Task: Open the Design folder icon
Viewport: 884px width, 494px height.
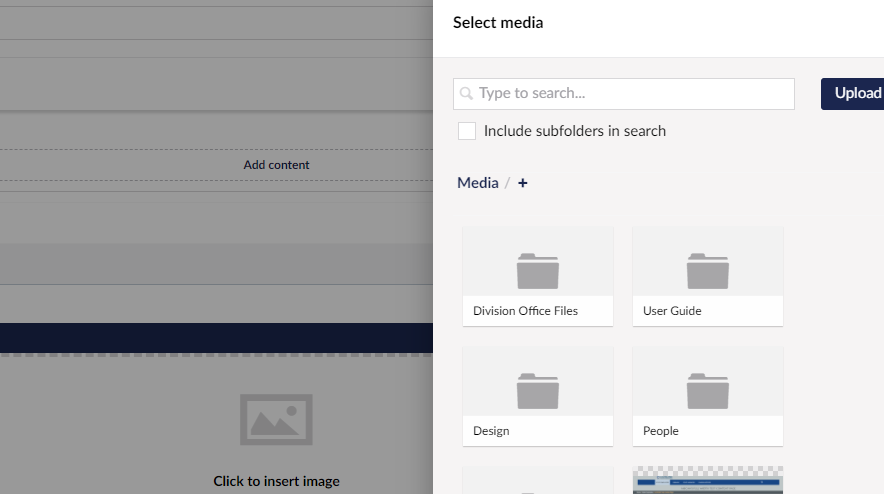Action: [538, 391]
